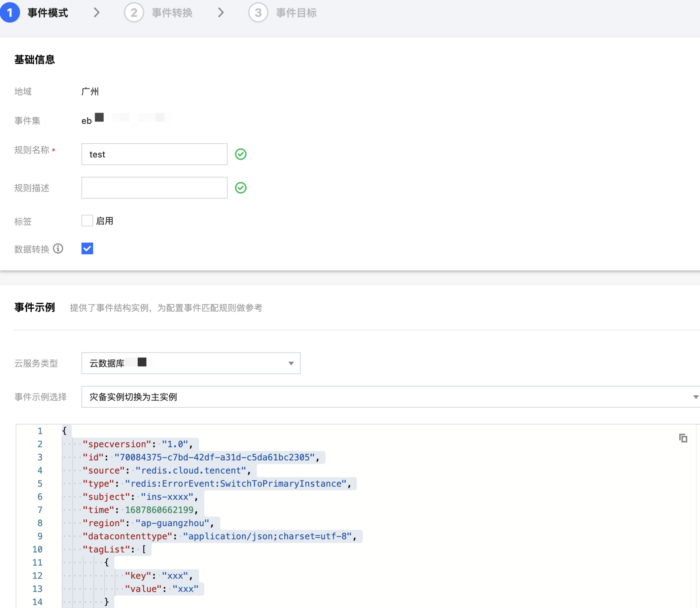The width and height of the screenshot is (700, 608).
Task: Click the step 1 circle icon
Action: point(10,13)
